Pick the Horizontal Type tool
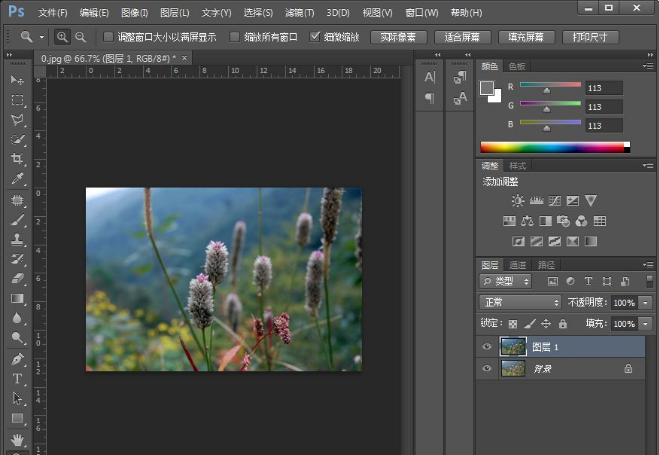 point(17,379)
